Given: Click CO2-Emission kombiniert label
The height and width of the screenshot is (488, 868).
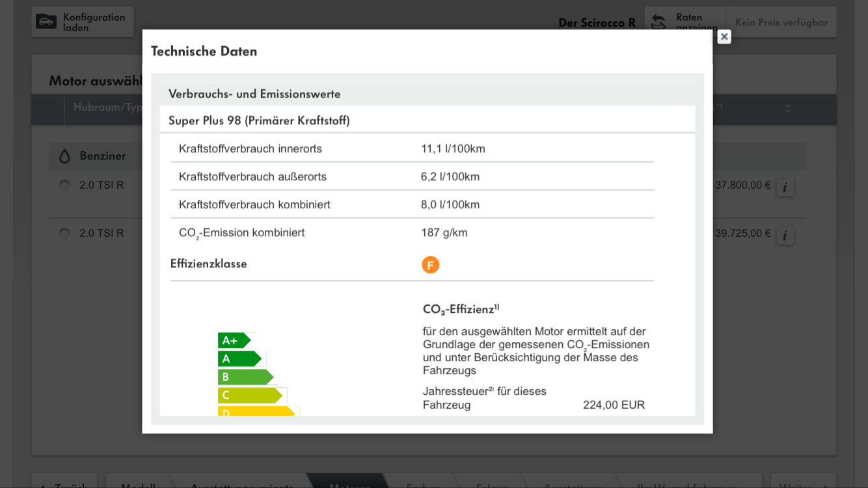Looking at the screenshot, I should (241, 233).
